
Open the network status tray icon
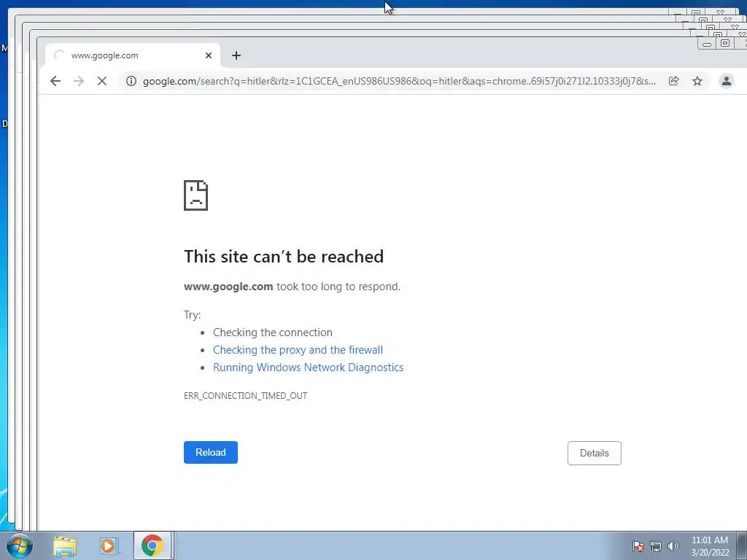[656, 546]
